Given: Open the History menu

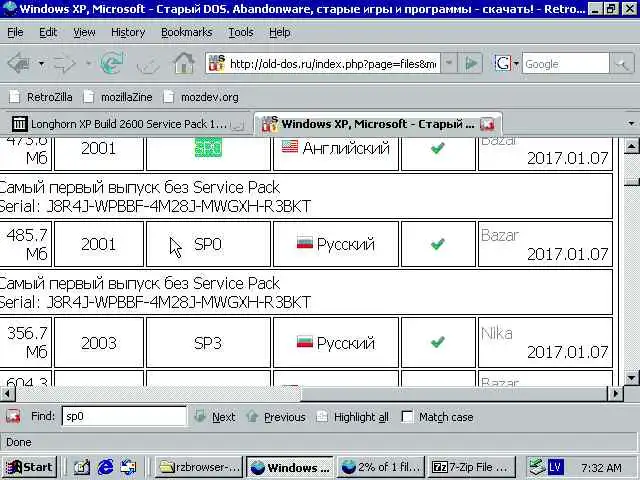Looking at the screenshot, I should coord(128,32).
